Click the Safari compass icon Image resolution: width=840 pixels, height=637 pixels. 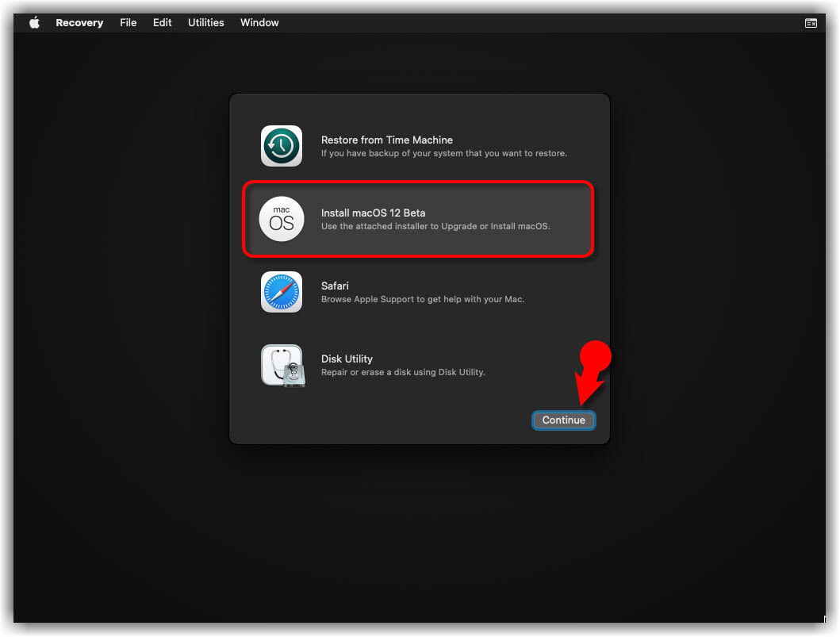(x=282, y=292)
